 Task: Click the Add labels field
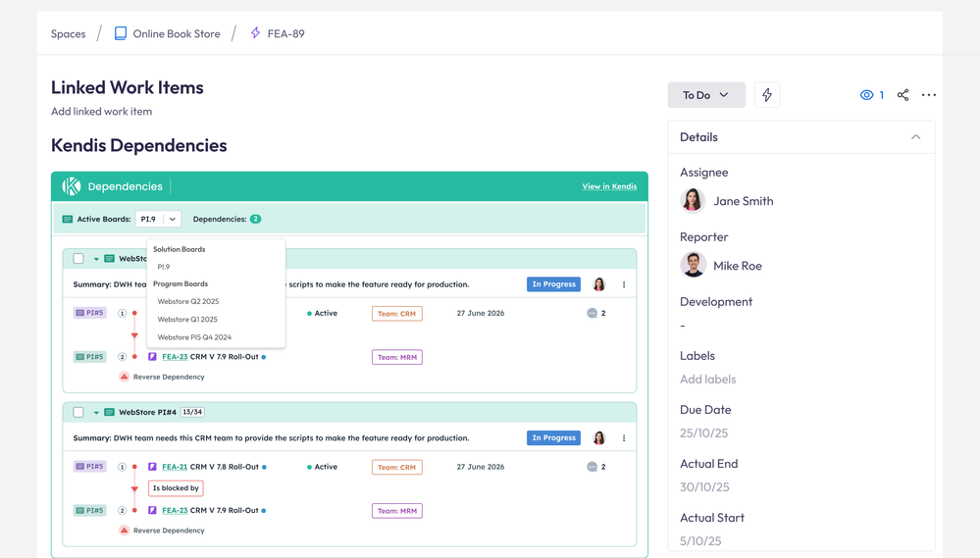[708, 380]
